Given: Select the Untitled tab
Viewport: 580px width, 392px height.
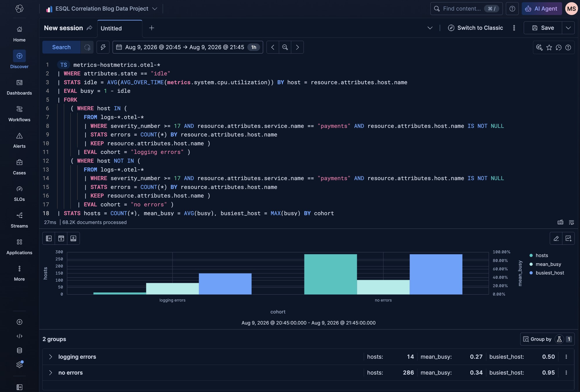Looking at the screenshot, I should (120, 28).
